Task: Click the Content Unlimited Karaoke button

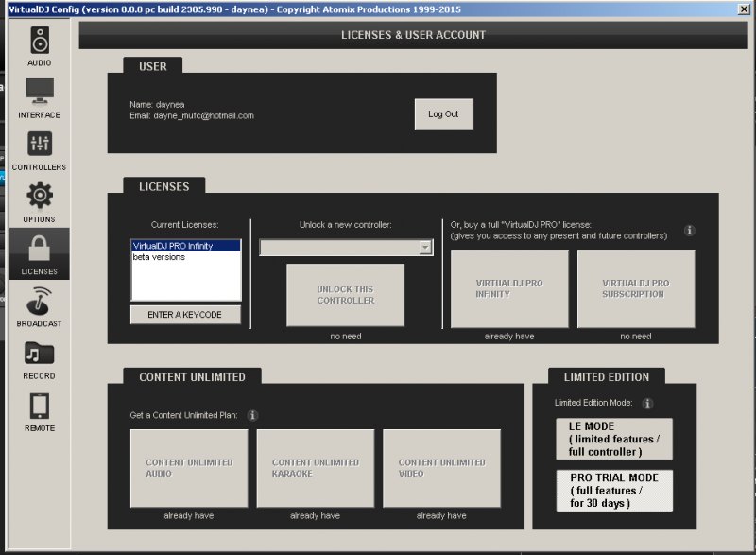Action: click(316, 468)
